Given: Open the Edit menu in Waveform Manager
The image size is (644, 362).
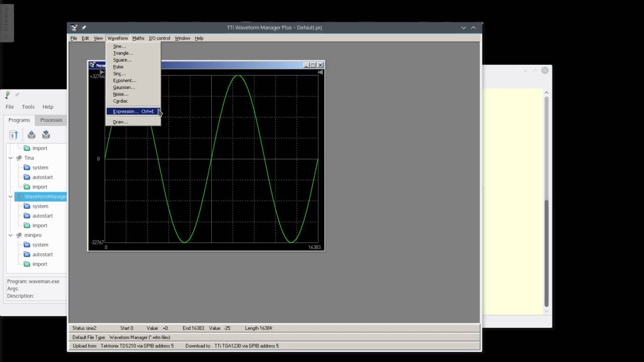Looking at the screenshot, I should [x=86, y=38].
